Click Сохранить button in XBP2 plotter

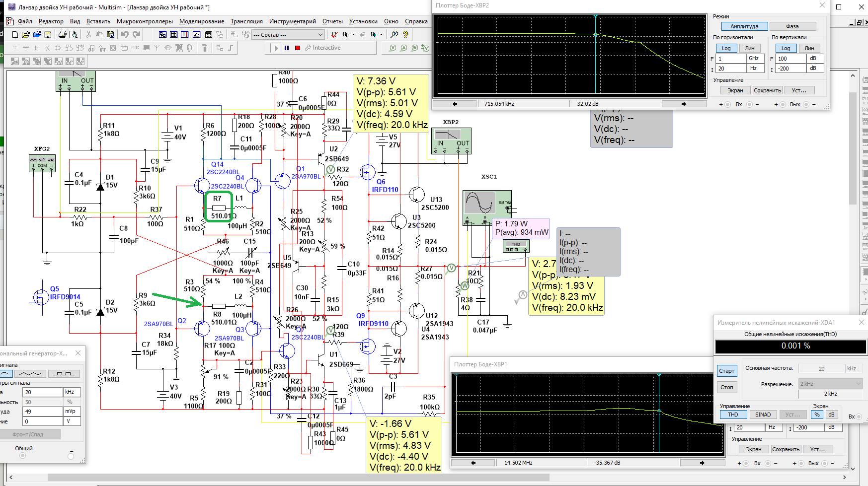[x=768, y=90]
